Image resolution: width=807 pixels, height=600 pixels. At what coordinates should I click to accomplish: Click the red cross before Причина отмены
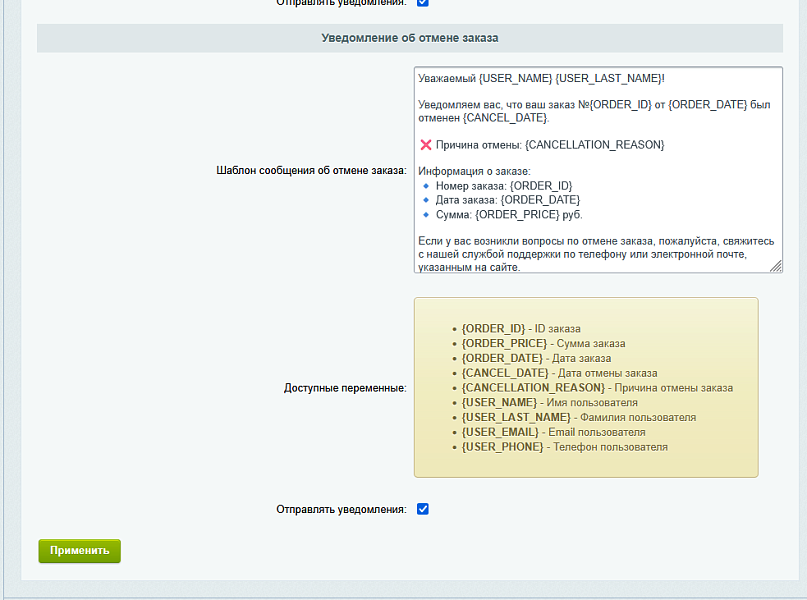(x=426, y=145)
